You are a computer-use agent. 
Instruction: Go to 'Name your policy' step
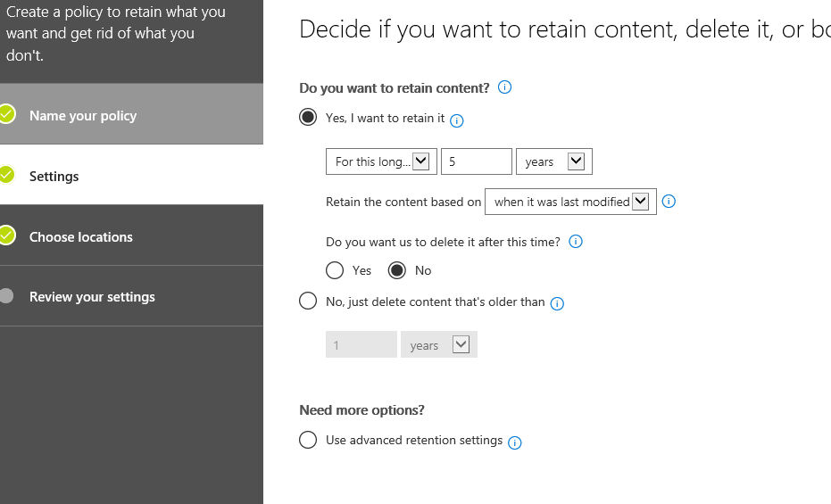click(x=83, y=116)
